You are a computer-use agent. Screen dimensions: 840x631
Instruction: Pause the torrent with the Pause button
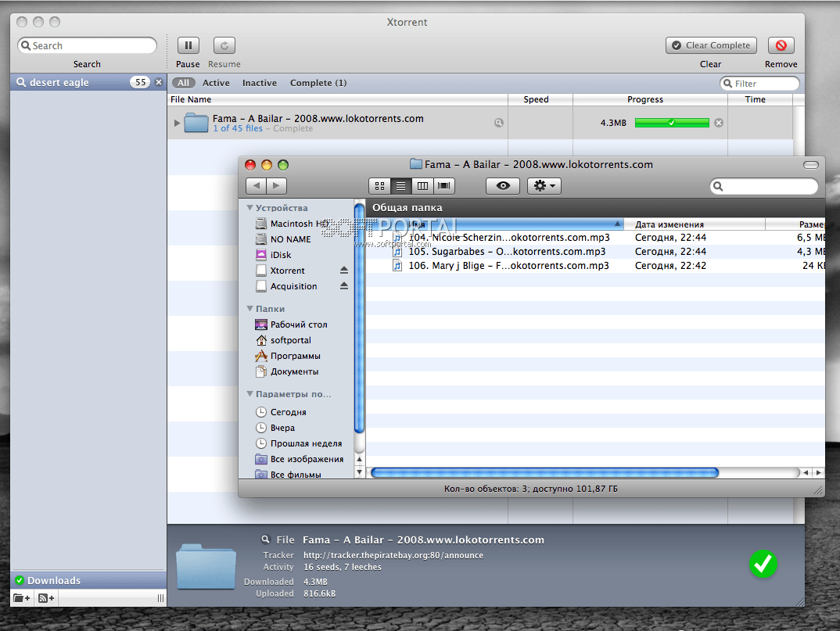(x=188, y=45)
